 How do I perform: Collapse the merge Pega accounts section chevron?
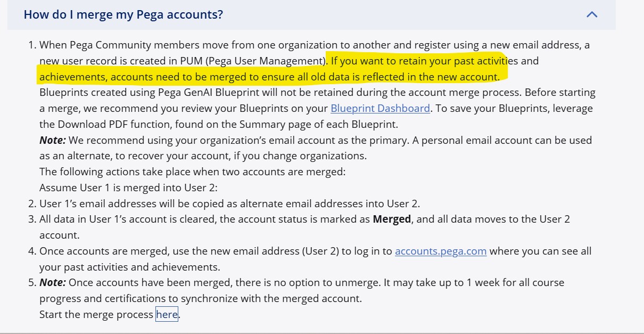[x=591, y=15]
